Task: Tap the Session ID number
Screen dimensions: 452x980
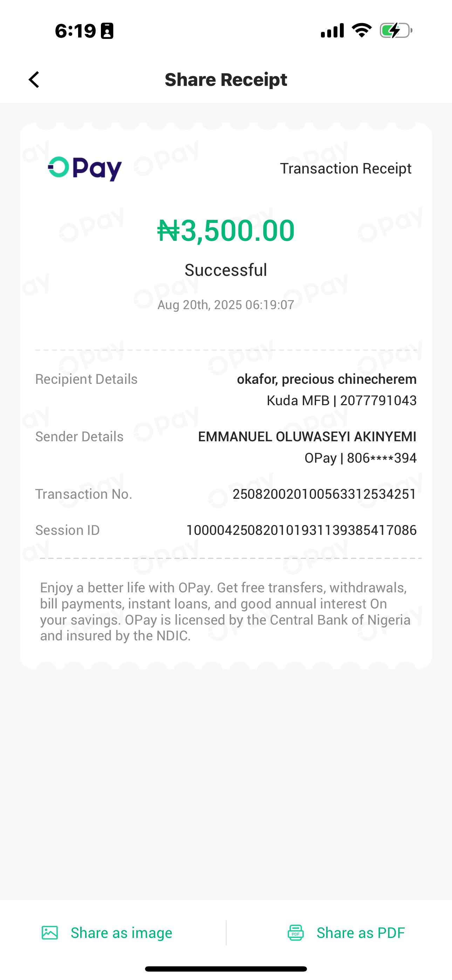Action: click(301, 530)
